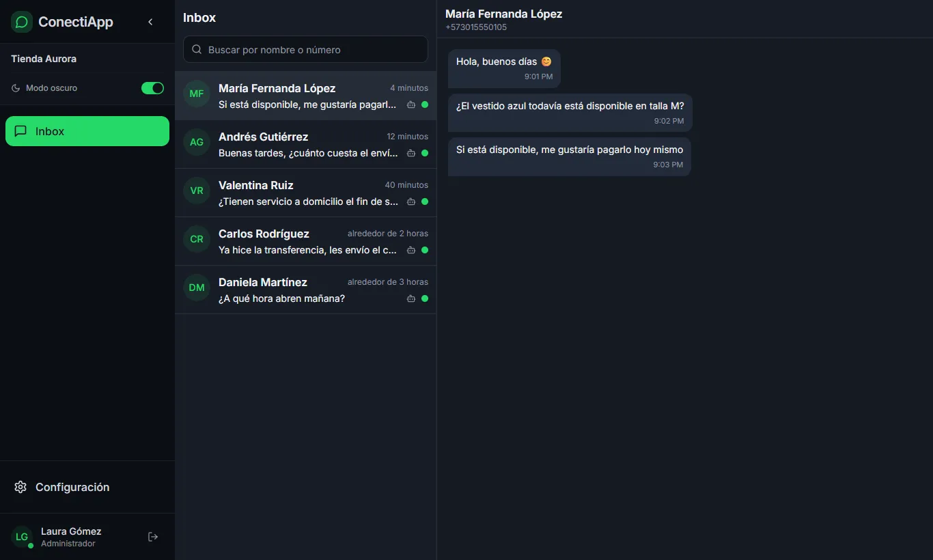Click the green status dot on Andrés Gutiérrez row
Image resolution: width=933 pixels, height=560 pixels.
(425, 153)
